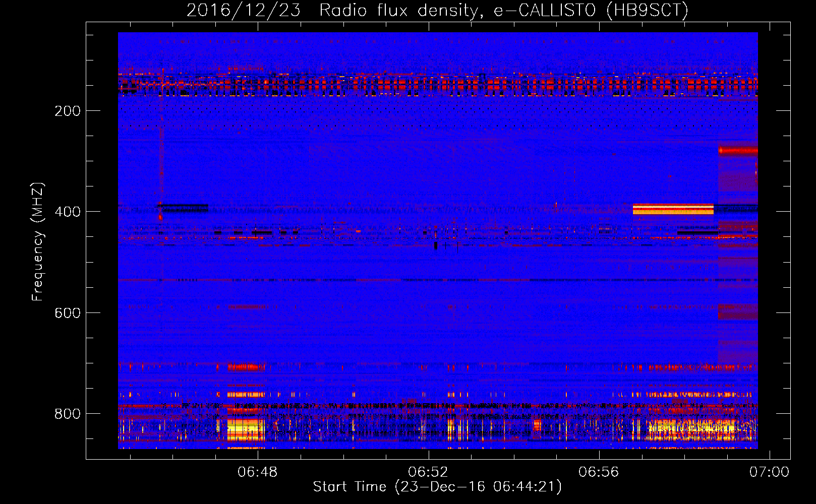Click the red band near 280 MHz at right edge
Image resolution: width=816 pixels, height=504 pixels.
(x=738, y=150)
